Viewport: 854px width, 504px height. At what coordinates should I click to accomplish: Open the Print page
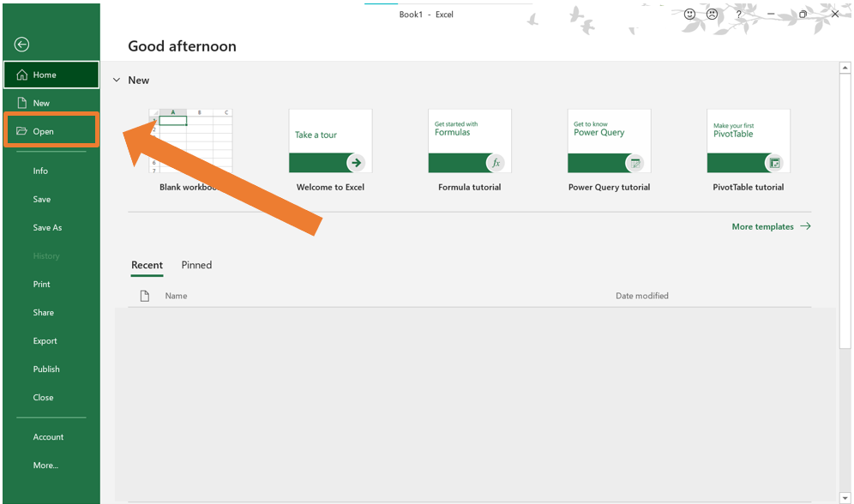(x=41, y=284)
